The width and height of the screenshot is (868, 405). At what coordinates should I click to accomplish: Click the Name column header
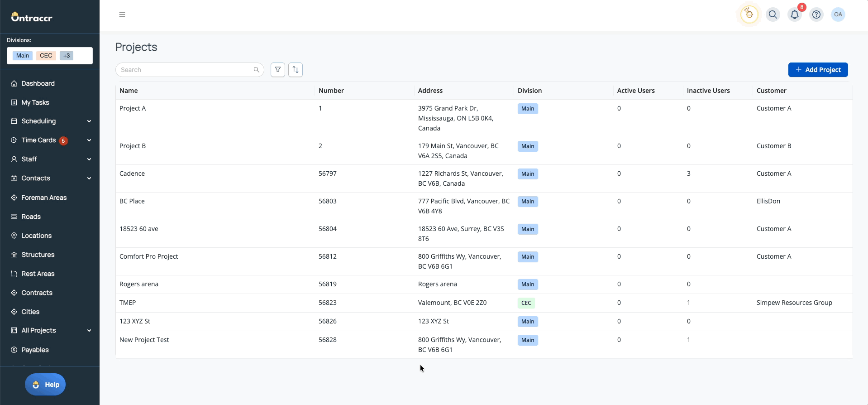tap(129, 91)
